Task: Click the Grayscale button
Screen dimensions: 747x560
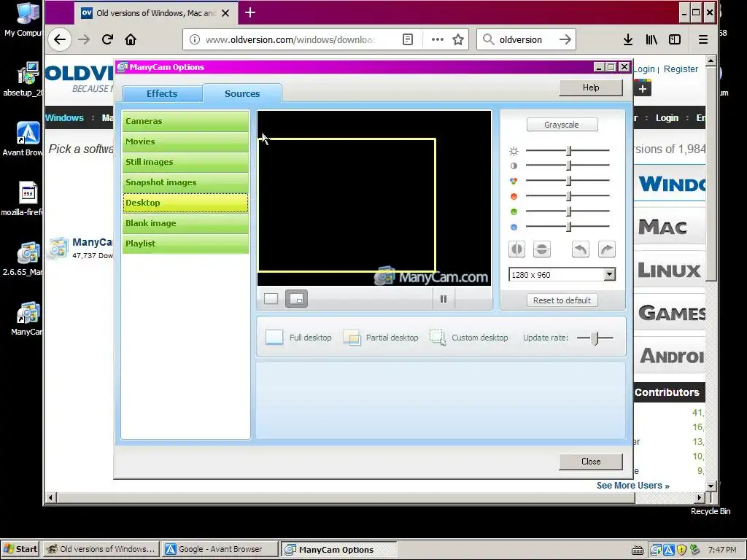Action: (562, 125)
